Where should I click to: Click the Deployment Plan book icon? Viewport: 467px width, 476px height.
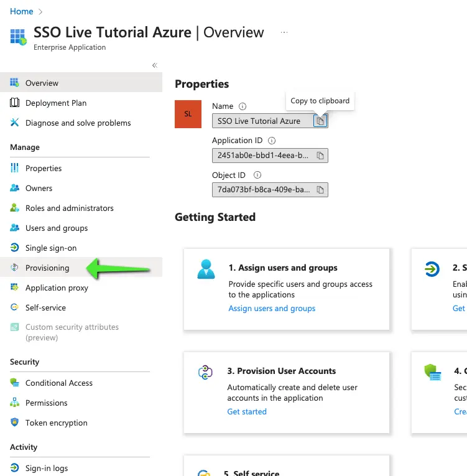(x=14, y=103)
